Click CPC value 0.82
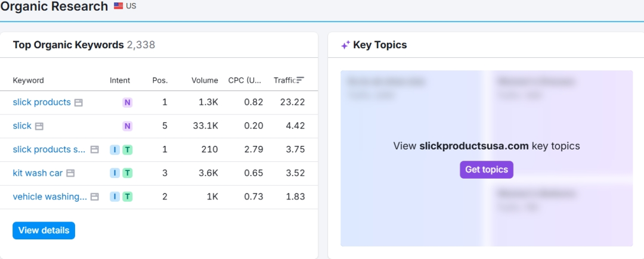The height and width of the screenshot is (259, 644). (x=253, y=102)
